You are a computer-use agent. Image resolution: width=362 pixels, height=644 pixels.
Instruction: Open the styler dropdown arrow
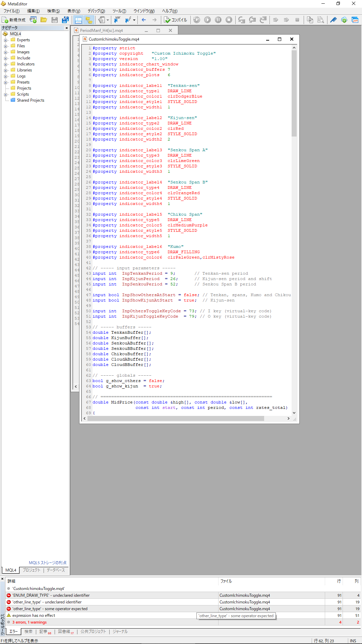click(x=108, y=20)
